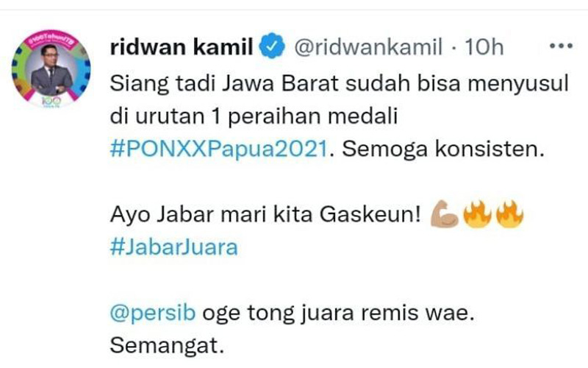The height and width of the screenshot is (368, 588).
Task: Click the first fire emoji
Action: (x=477, y=214)
